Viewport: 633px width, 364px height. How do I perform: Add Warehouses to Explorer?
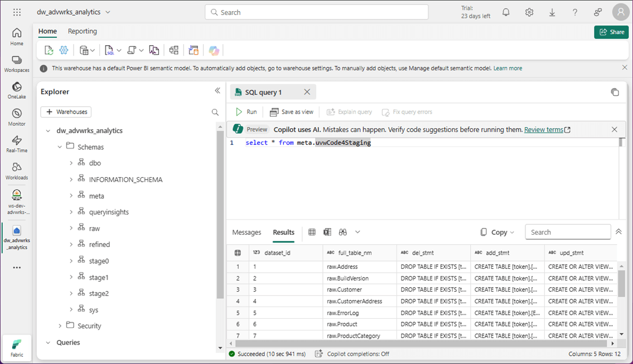click(x=66, y=112)
